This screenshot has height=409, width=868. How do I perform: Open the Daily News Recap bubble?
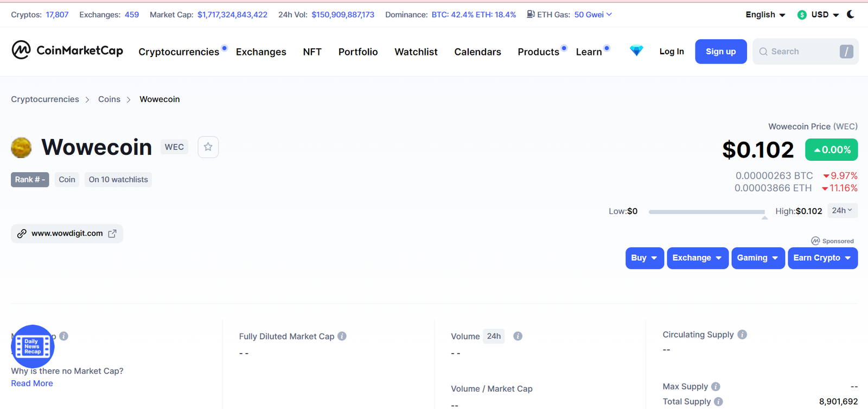pyautogui.click(x=33, y=347)
